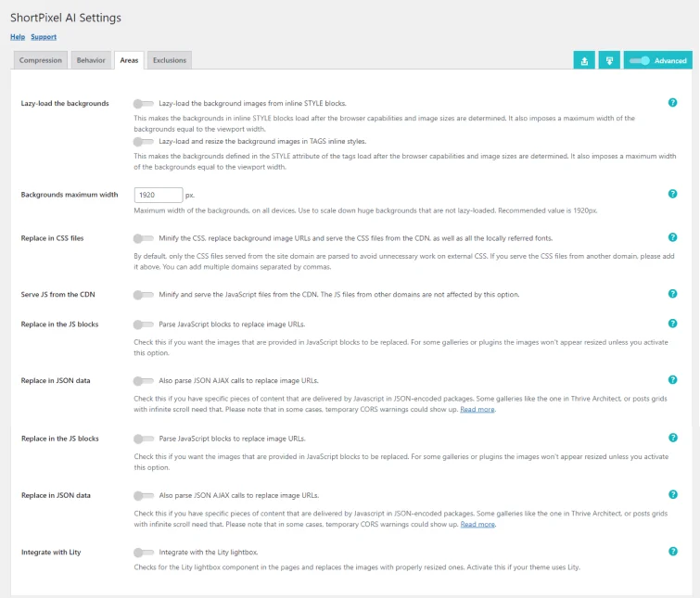Click the 'Backgrounds maximum width' label
Viewport: 700px width, 598px height.
click(70, 195)
